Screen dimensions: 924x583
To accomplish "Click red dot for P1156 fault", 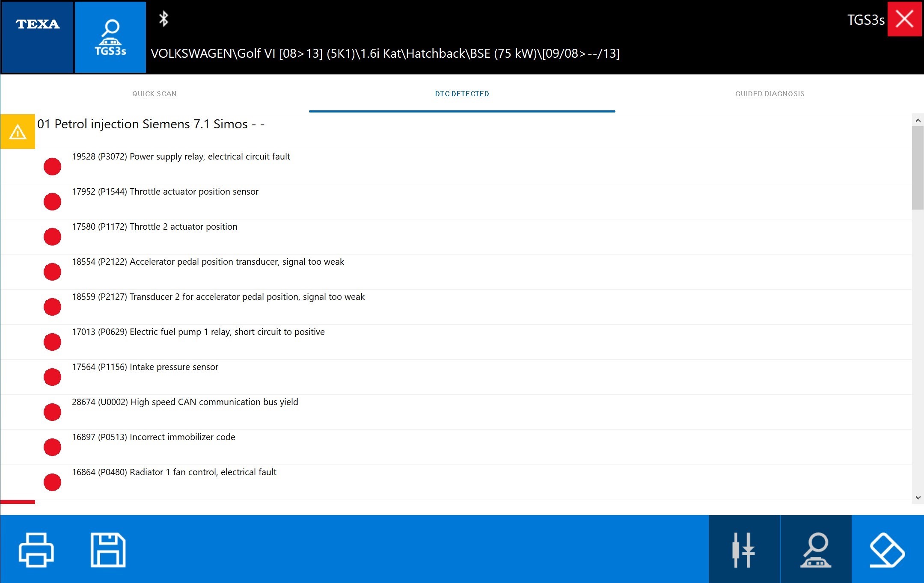I will click(52, 377).
